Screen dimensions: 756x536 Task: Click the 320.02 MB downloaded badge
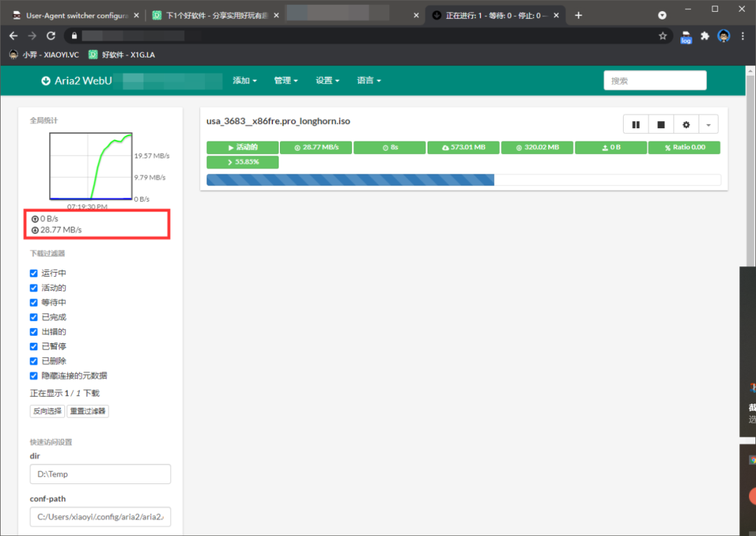[537, 148]
